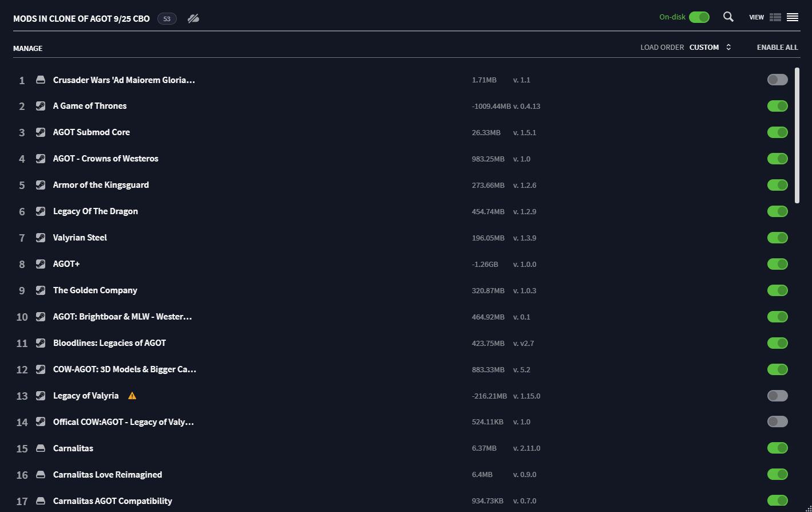Enable the Legacy of Valyria mod

coord(778,396)
